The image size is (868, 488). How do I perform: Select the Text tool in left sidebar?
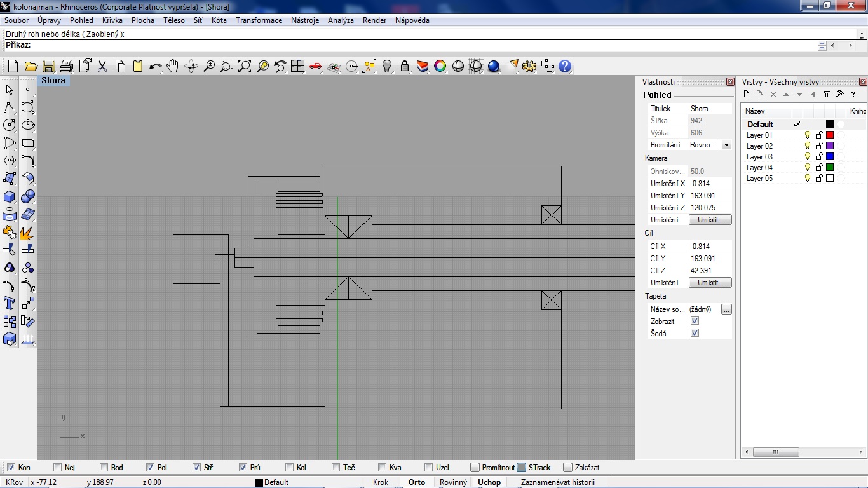pyautogui.click(x=10, y=302)
